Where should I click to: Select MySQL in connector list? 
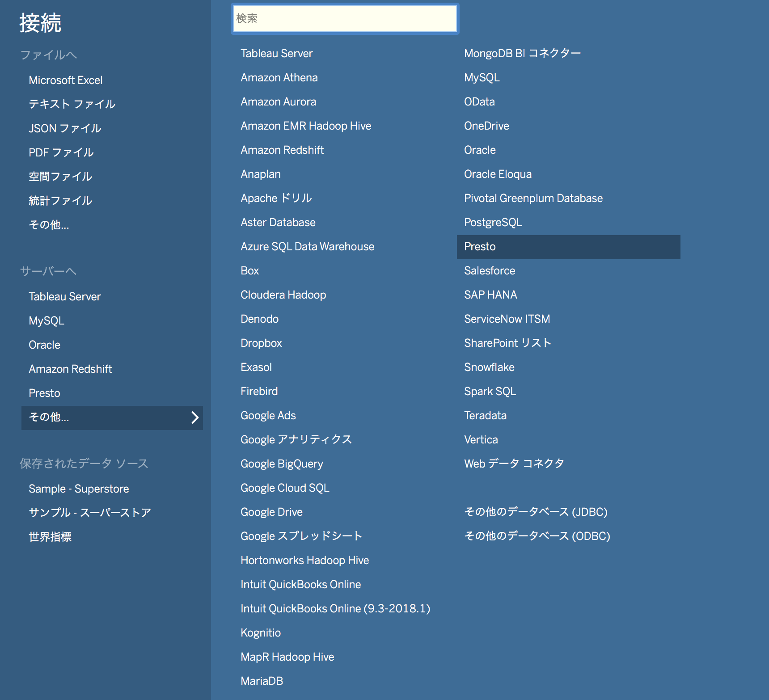(x=482, y=78)
